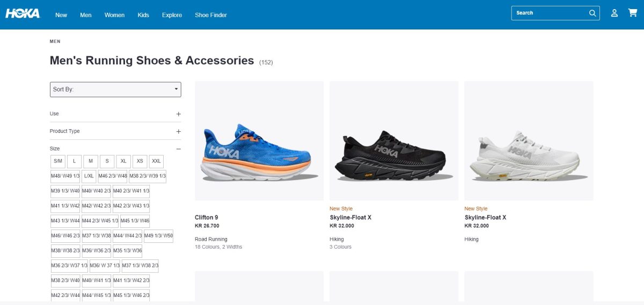
Task: Open the shopping cart icon
Action: [633, 13]
